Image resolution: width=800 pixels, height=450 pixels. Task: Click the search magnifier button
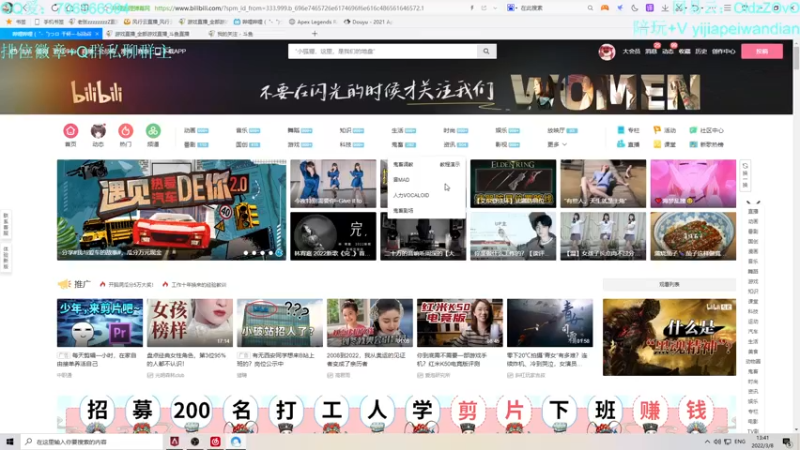click(x=486, y=51)
